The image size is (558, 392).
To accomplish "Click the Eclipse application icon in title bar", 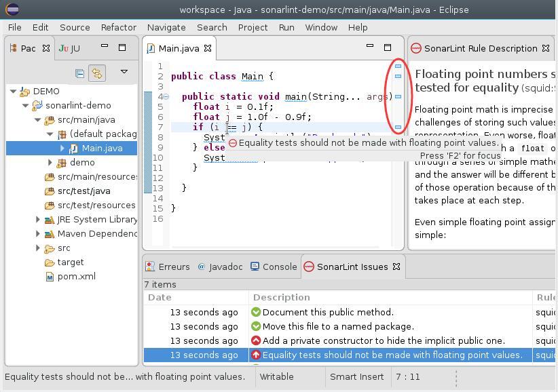I will [x=12, y=9].
